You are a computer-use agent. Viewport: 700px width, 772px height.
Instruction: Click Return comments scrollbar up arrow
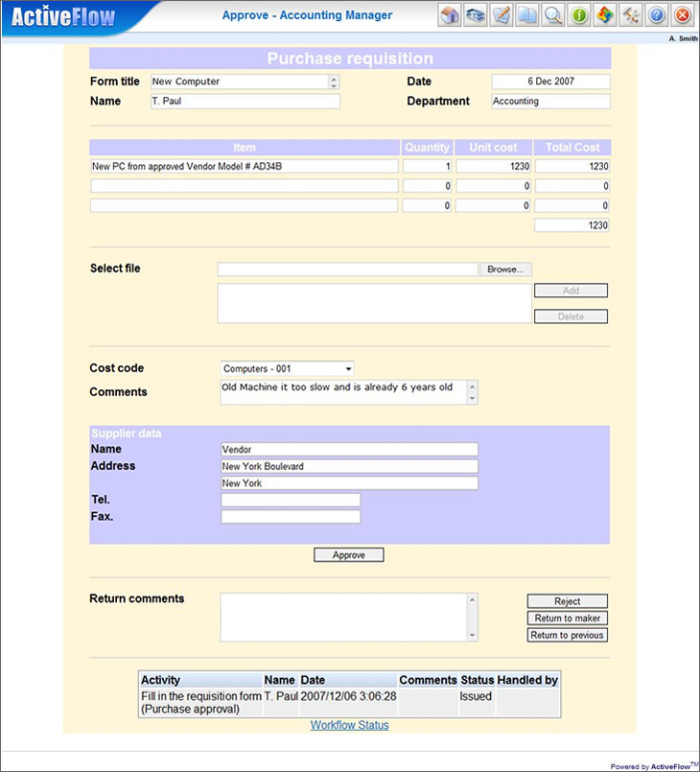coord(473,599)
